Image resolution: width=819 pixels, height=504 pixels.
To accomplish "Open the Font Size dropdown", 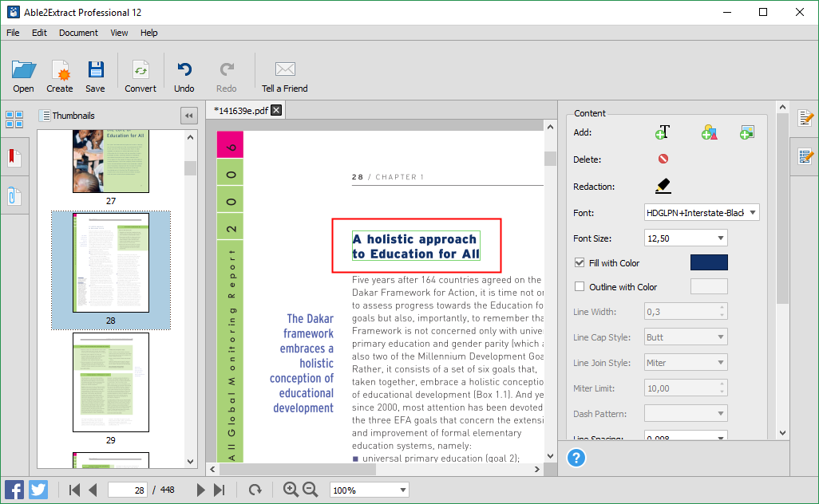I will [722, 238].
